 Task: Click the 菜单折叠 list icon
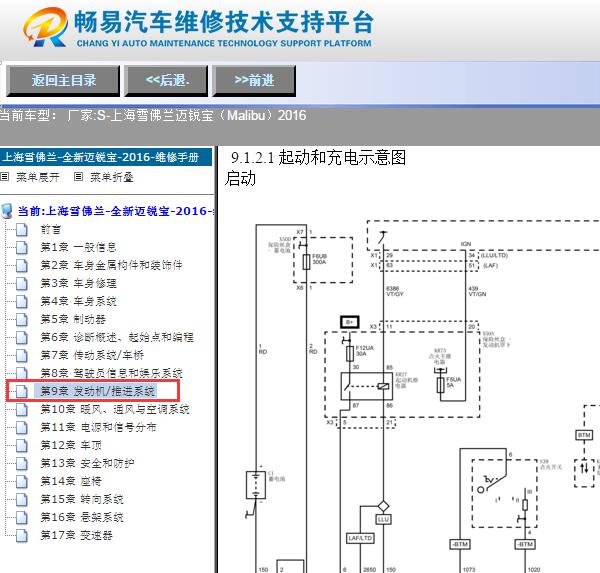tap(78, 177)
